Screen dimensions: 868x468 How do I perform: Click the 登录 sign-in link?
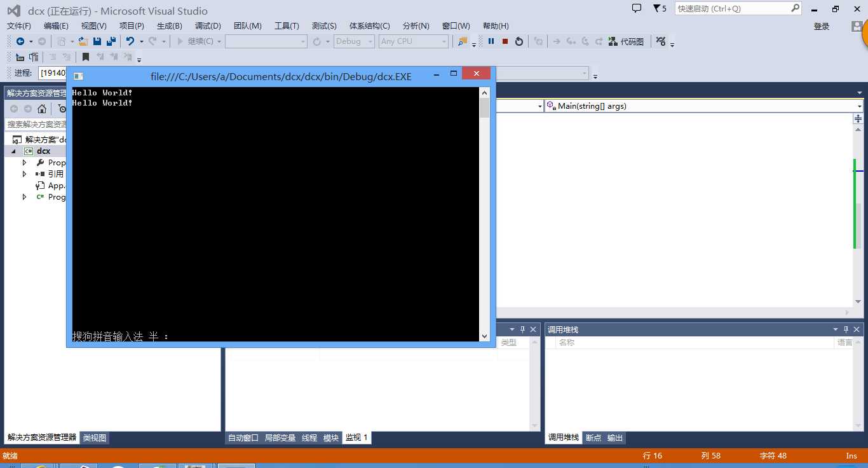click(822, 26)
